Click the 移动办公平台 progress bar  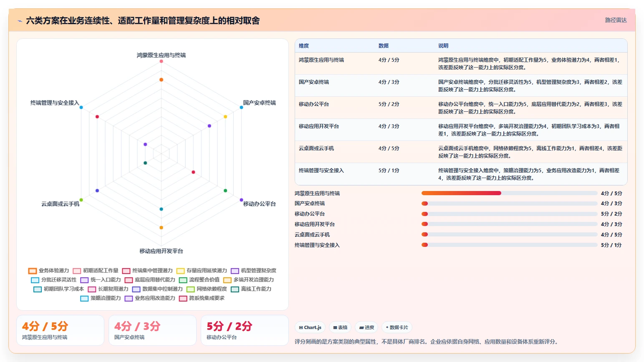pos(509,214)
